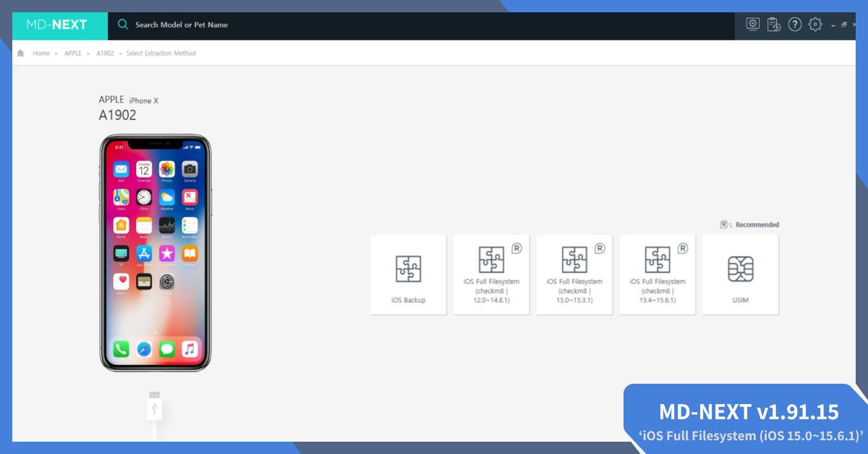Click the search magnifier icon
Image resolution: width=868 pixels, height=454 pixels.
(123, 25)
